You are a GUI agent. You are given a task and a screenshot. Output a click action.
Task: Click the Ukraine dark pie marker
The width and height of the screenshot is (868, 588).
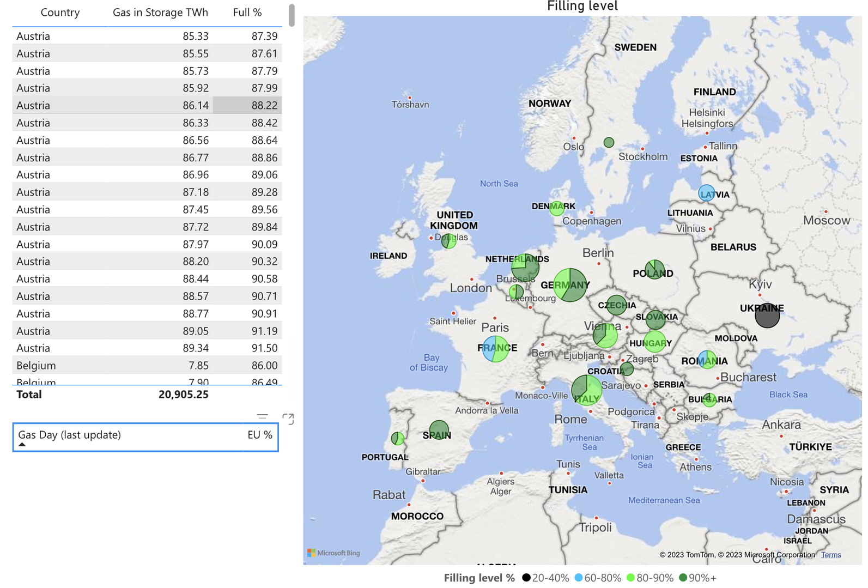coord(767,316)
